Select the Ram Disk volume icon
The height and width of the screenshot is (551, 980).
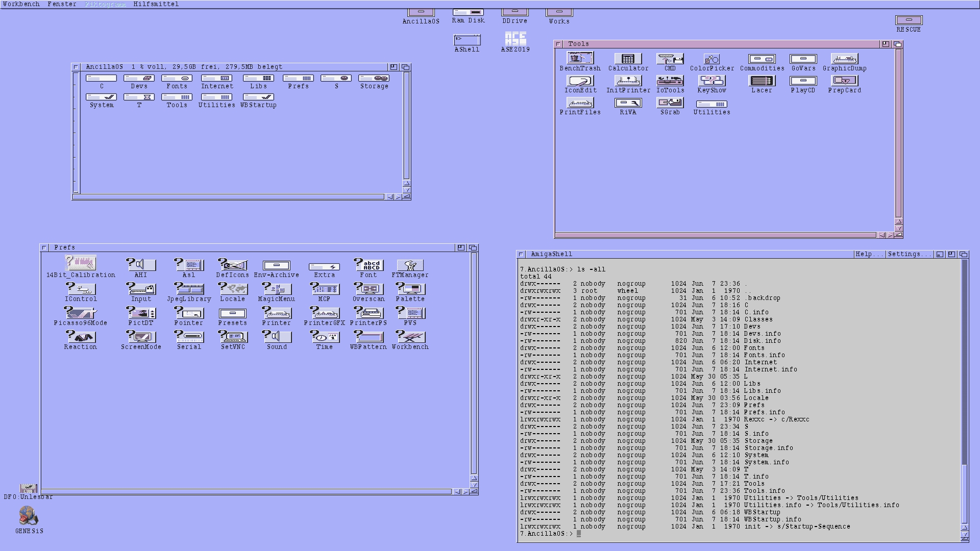coord(468,12)
